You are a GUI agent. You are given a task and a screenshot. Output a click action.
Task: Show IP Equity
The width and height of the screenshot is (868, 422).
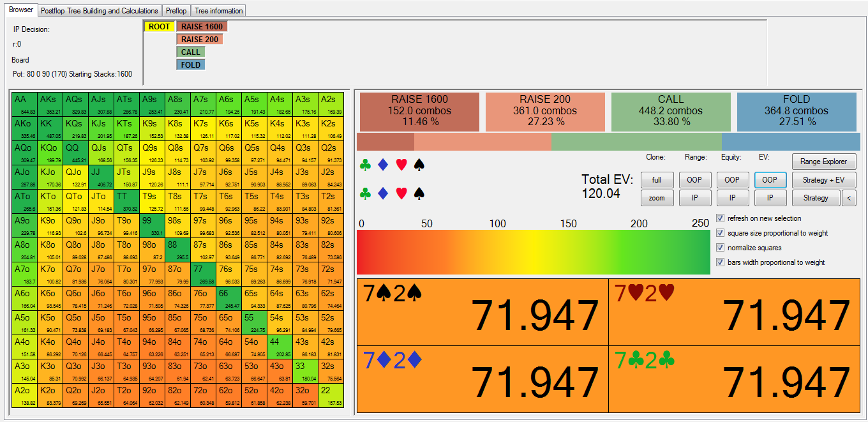(733, 198)
